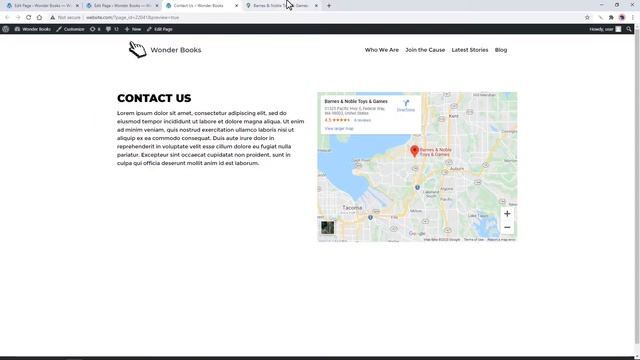Switch to the second Edit Page tab
Viewport: 640px width, 360px height.
(x=121, y=6)
